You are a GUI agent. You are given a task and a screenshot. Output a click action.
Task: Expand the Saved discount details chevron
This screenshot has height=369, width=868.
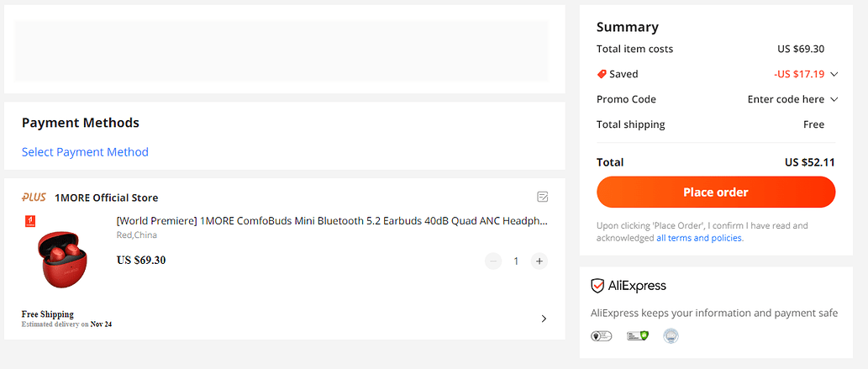point(834,74)
